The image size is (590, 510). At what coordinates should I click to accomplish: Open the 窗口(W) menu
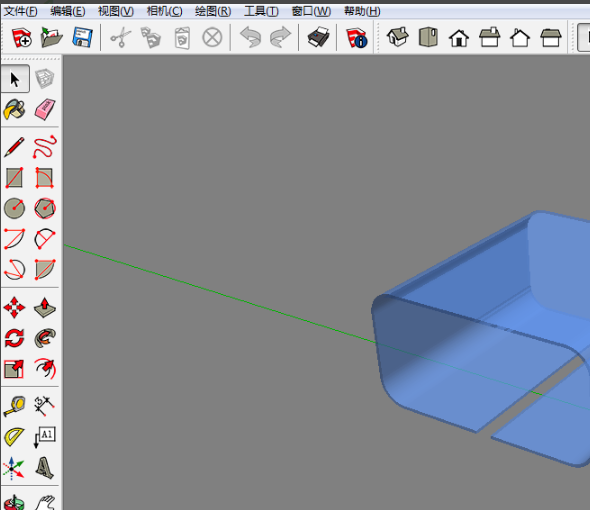click(311, 11)
